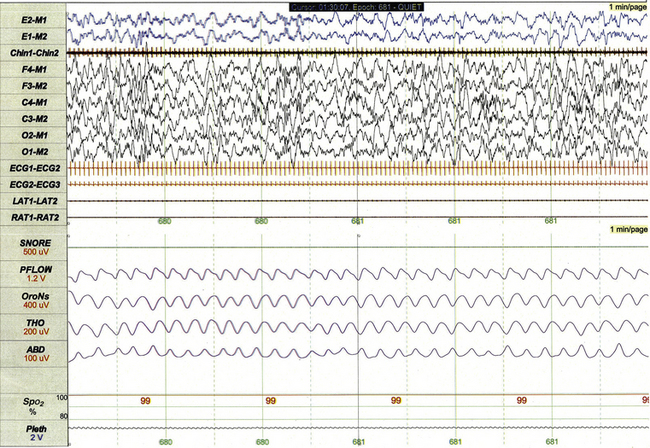Click the THO 200 uV channel label
The image size is (650, 448).
point(25,329)
